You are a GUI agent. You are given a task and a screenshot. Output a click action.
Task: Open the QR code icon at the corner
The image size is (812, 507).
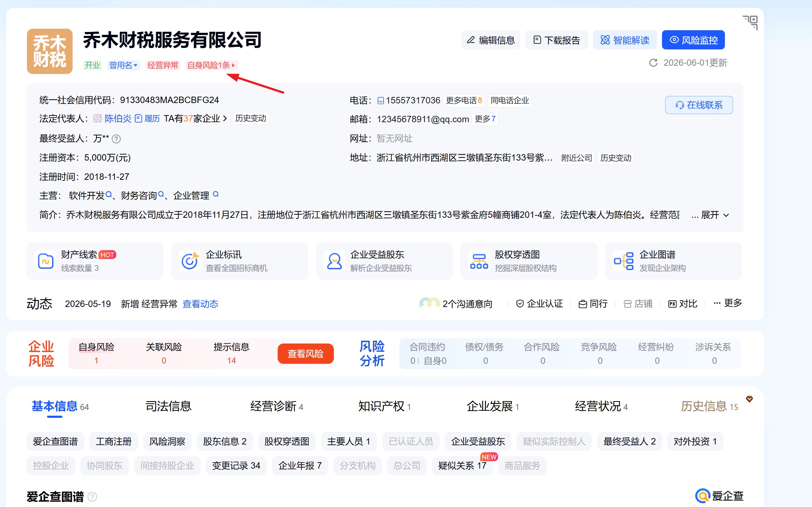pos(750,23)
